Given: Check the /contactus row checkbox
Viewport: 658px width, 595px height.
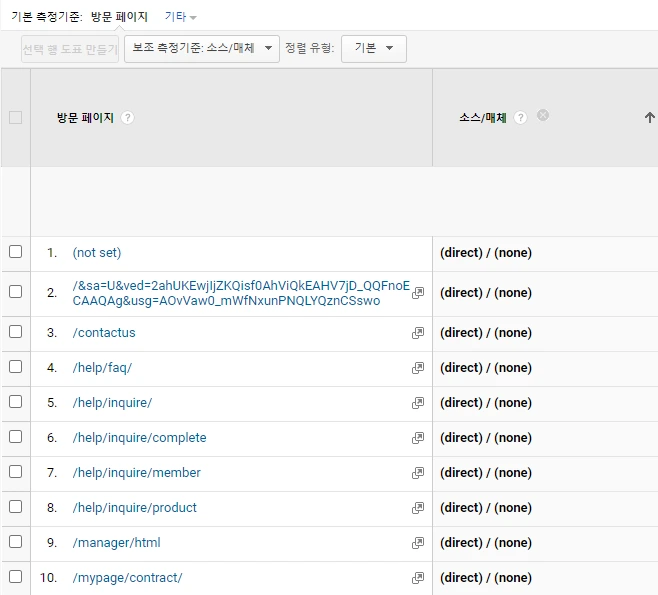Looking at the screenshot, I should tap(16, 331).
